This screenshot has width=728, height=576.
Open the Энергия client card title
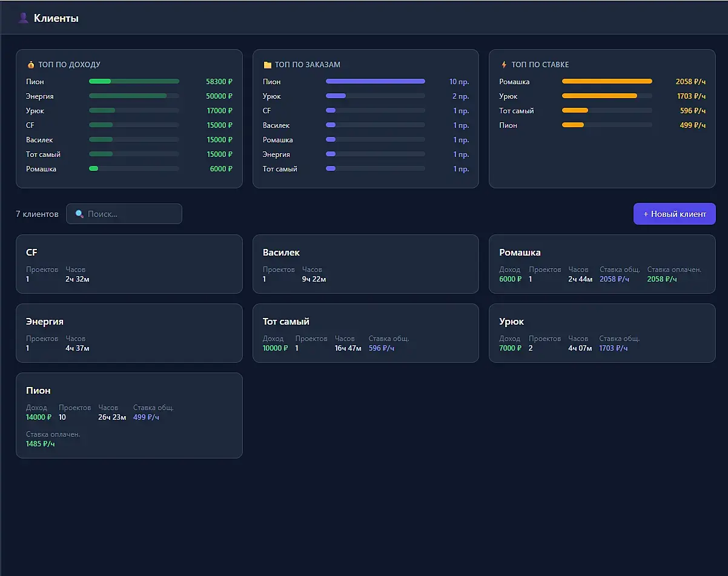[45, 322]
